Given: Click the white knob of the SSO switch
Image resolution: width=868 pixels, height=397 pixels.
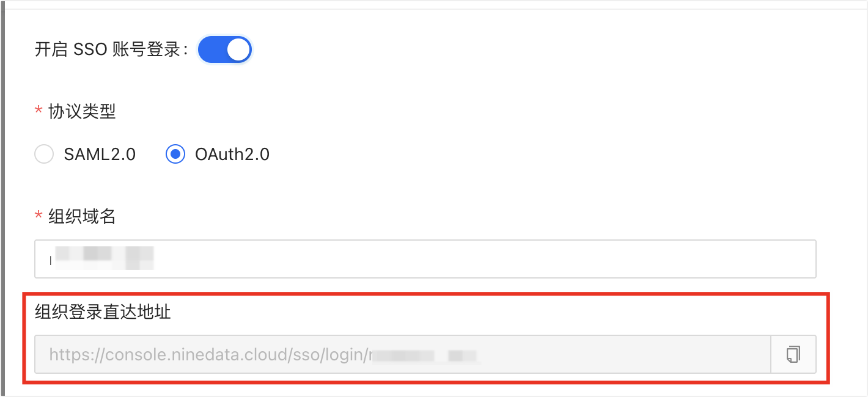Looking at the screenshot, I should click(x=238, y=50).
